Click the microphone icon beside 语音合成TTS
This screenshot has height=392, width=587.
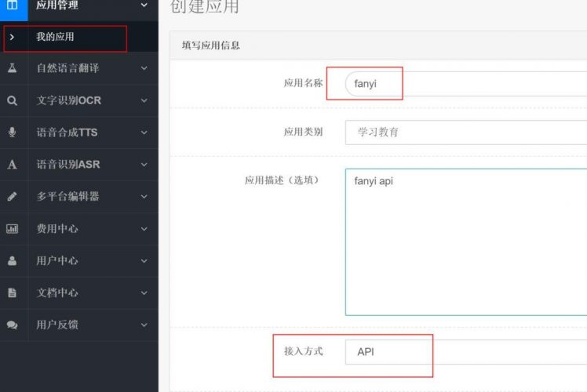pyautogui.click(x=13, y=132)
